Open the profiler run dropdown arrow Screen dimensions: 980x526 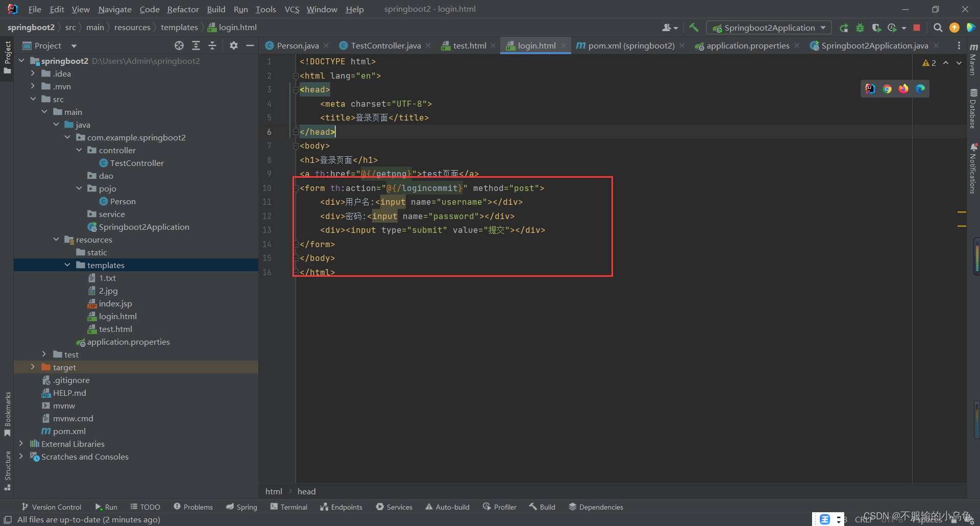coord(904,28)
